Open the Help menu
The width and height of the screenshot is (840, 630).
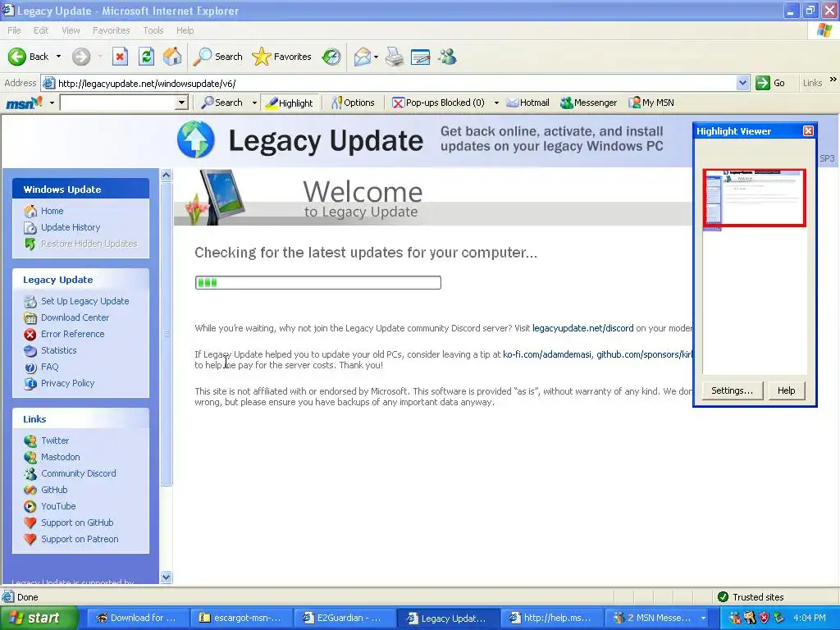pyautogui.click(x=185, y=30)
